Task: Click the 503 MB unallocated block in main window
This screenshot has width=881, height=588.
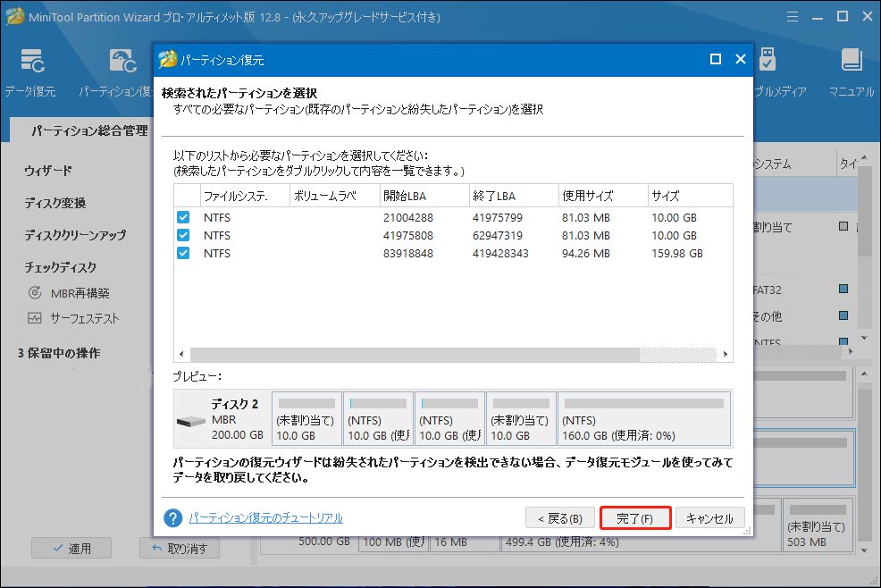Action: pyautogui.click(x=818, y=526)
